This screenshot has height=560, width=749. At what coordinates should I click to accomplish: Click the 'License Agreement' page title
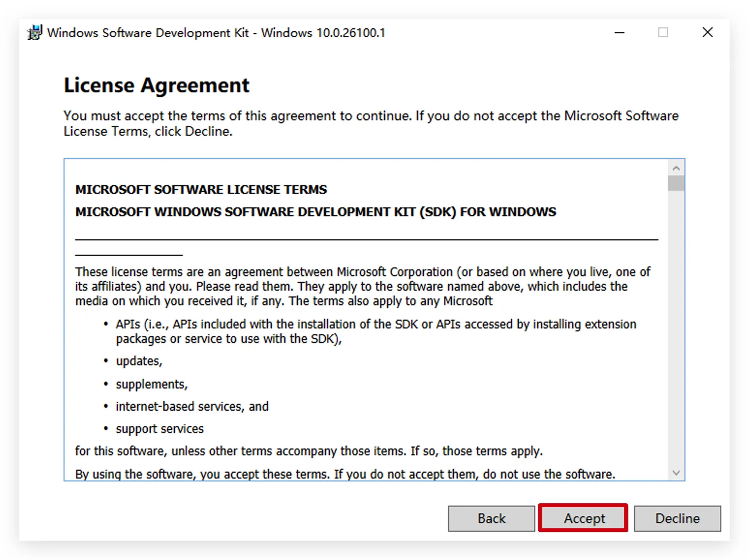[156, 85]
